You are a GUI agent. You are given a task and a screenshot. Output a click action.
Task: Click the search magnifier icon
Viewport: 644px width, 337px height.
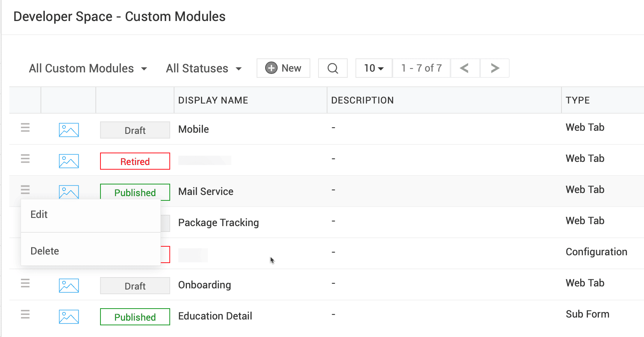pyautogui.click(x=333, y=68)
